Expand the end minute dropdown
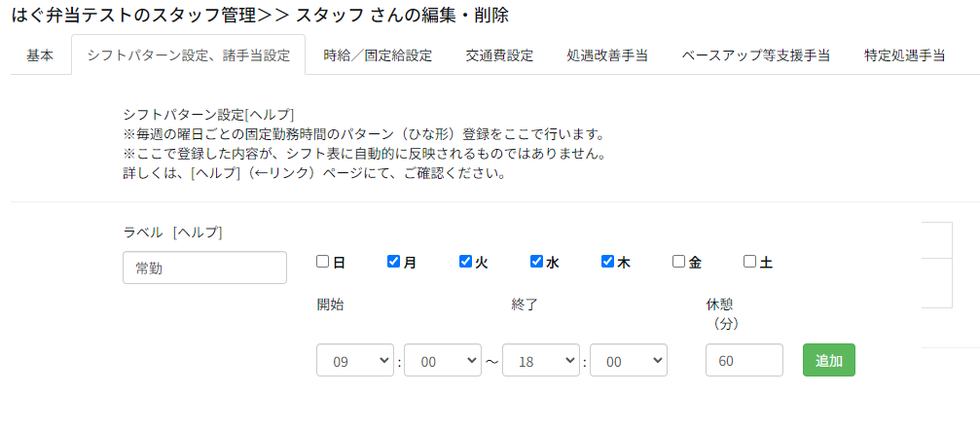 [x=628, y=360]
